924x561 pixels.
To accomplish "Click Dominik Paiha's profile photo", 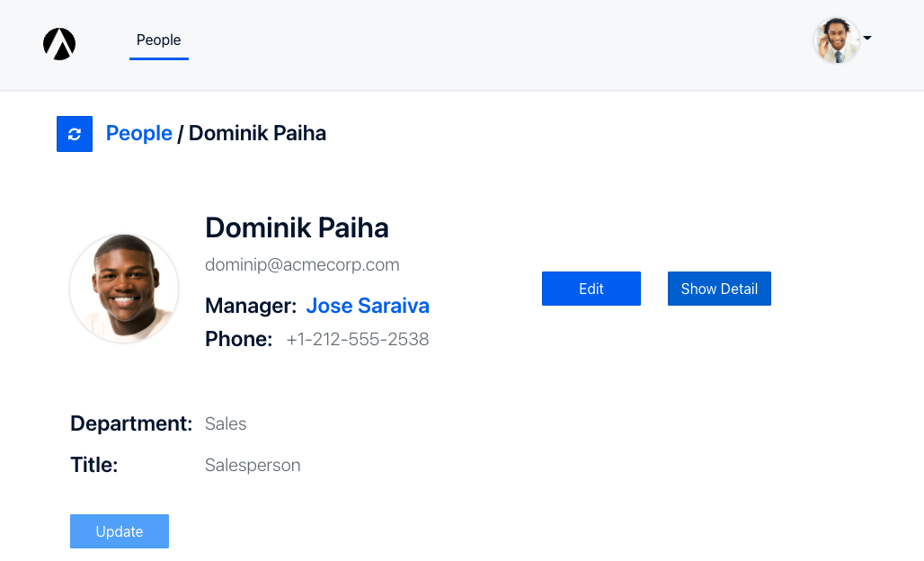I will (124, 289).
